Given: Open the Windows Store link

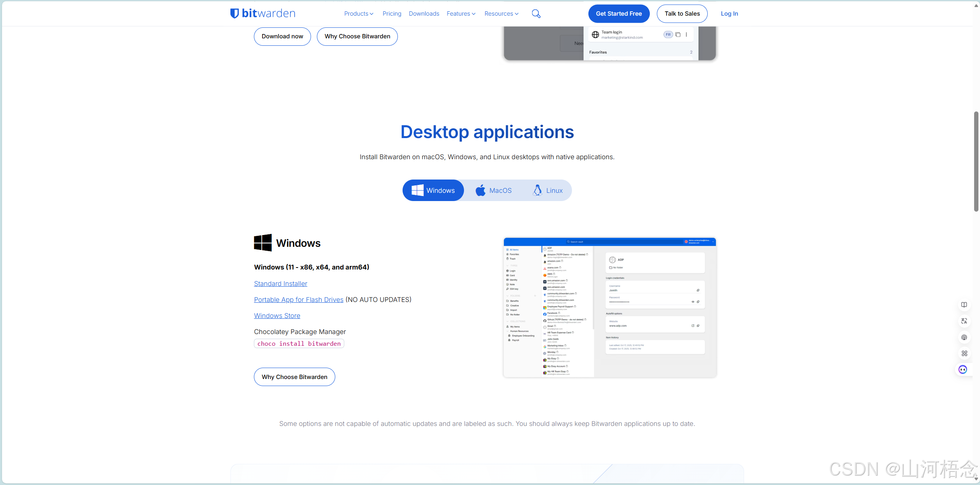Looking at the screenshot, I should click(x=277, y=316).
